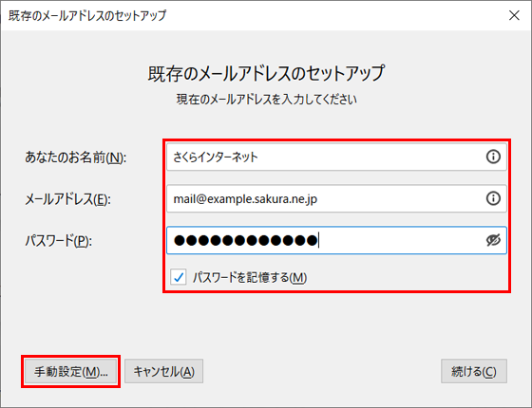The height and width of the screenshot is (408, 532).
Task: Click the 現在のメールアドレスを入力してください subtitle
Action: tap(266, 100)
